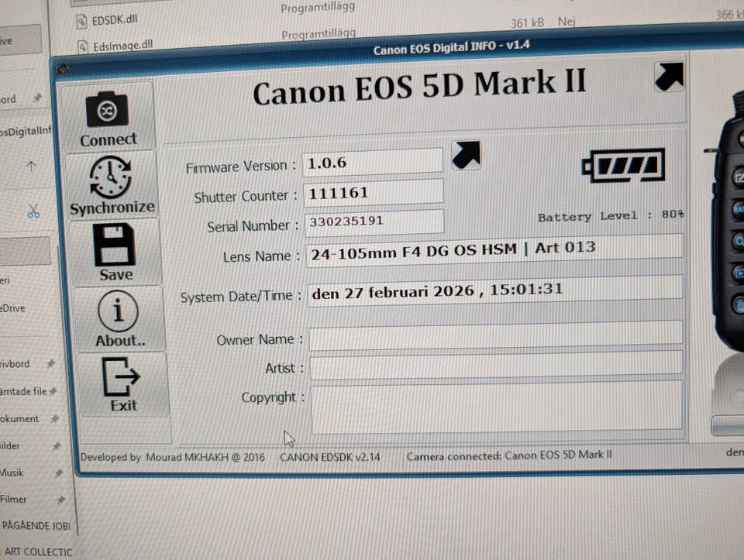This screenshot has height=560, width=744.
Task: Open Musik in Explorer quick access
Action: [12, 472]
